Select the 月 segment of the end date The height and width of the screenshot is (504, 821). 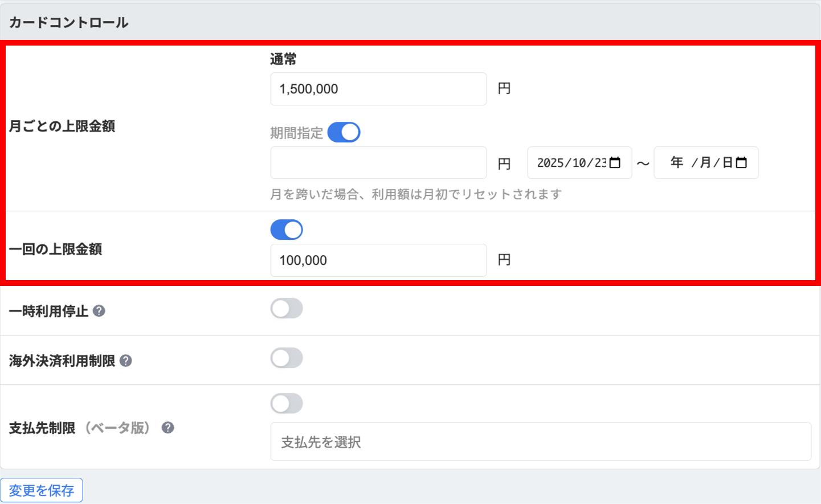[705, 163]
